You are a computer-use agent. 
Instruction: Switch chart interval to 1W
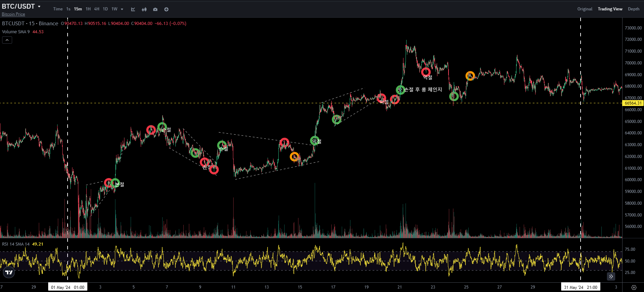click(114, 9)
